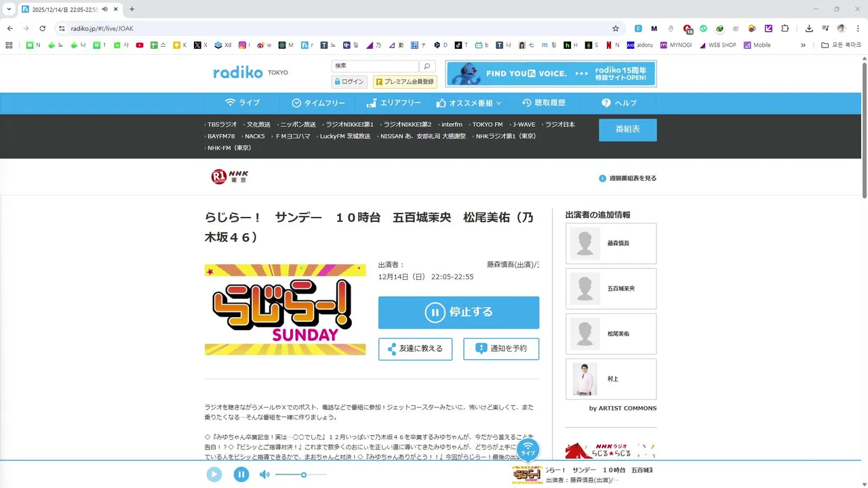Select TBSラジオ station link
This screenshot has height=488, width=868.
pyautogui.click(x=222, y=125)
